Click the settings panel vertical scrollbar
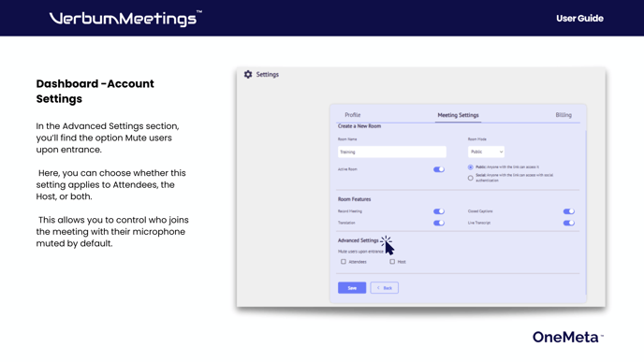The image size is (644, 362). point(585,212)
